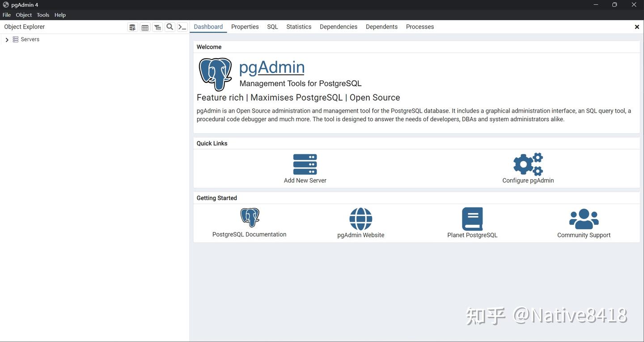Screen dimensions: 644x342
Task: Open the Object menu
Action: 23,14
